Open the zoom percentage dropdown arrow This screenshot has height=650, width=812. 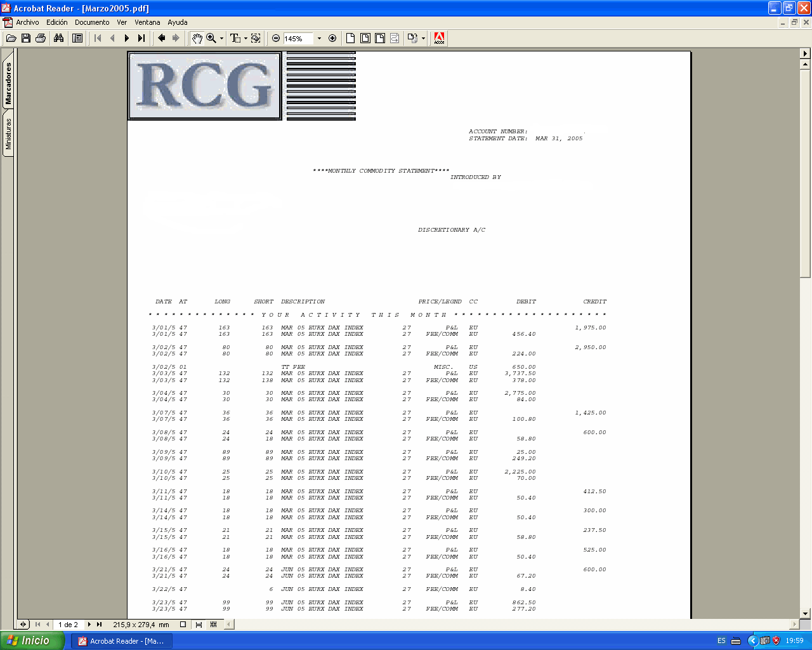(x=319, y=38)
